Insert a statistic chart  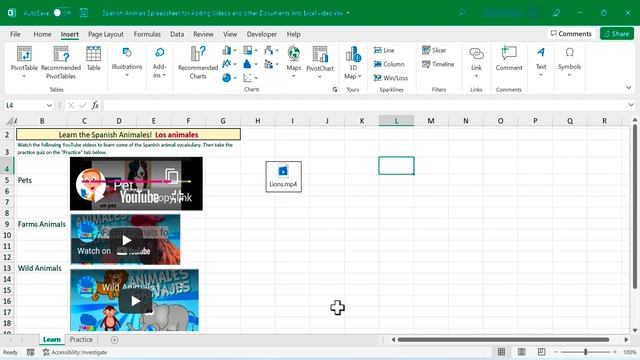point(250,64)
